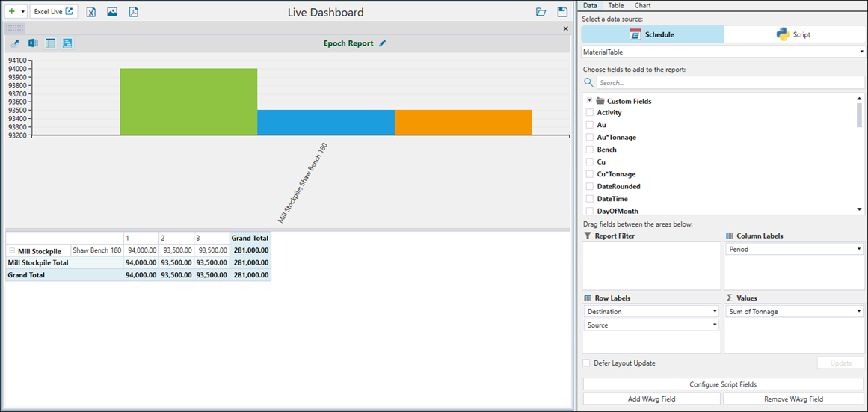The image size is (868, 412).
Task: Open a saved dashboard via folder icon
Action: 541,12
